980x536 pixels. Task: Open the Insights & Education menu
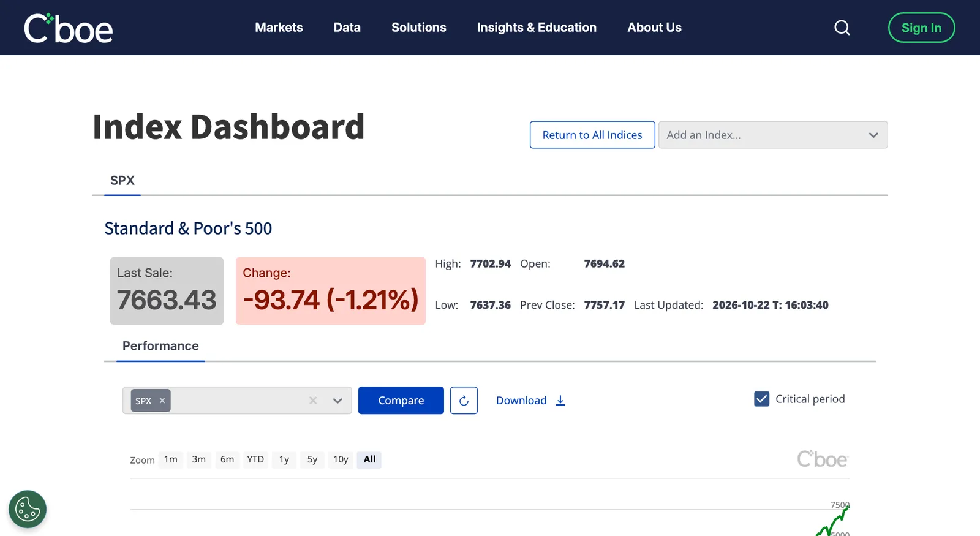pyautogui.click(x=537, y=28)
